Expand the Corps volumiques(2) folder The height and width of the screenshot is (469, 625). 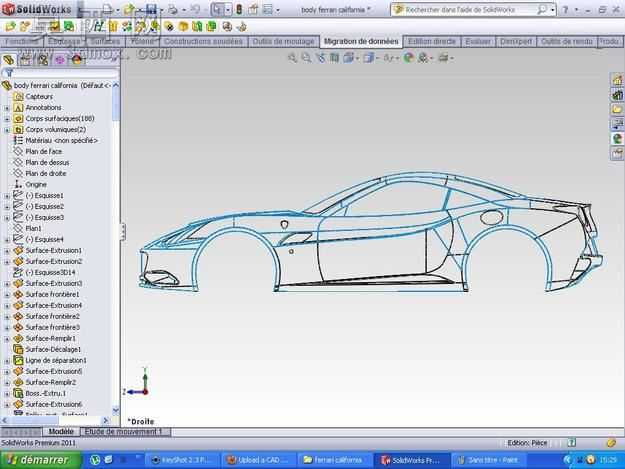7,130
